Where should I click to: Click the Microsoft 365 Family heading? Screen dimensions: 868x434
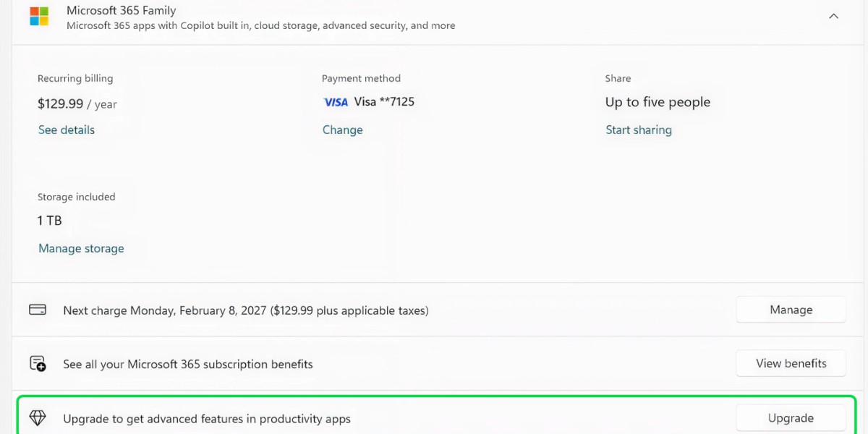121,11
